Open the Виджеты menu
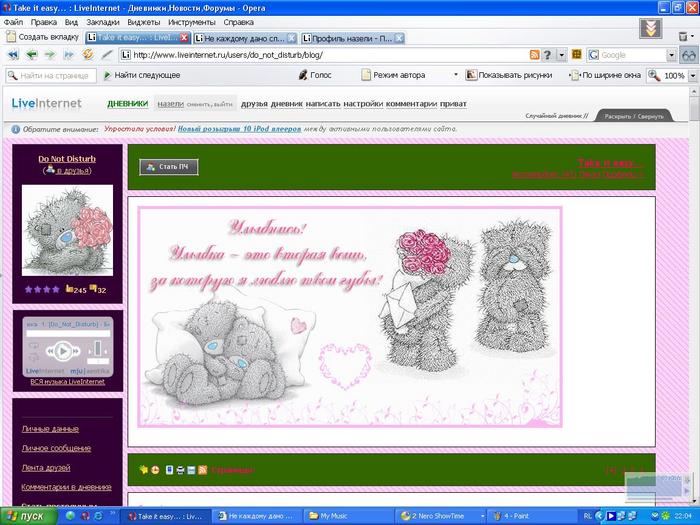Image resolution: width=700 pixels, height=525 pixels. click(x=144, y=22)
